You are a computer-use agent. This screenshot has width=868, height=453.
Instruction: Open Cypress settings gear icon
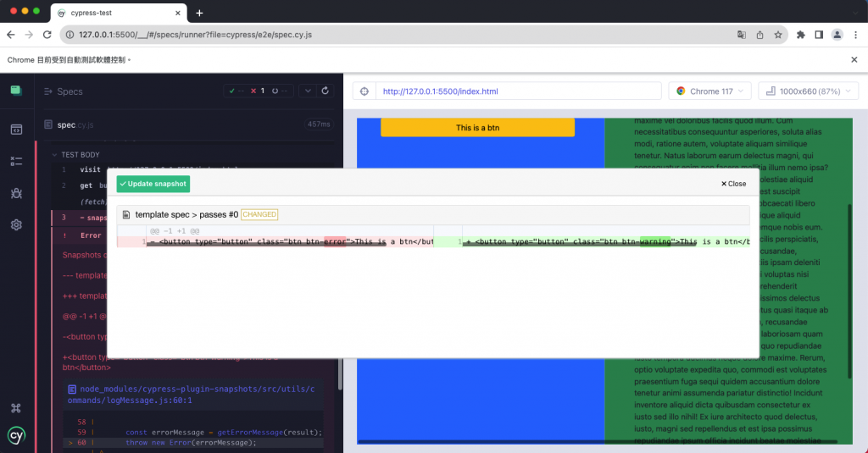point(16,224)
